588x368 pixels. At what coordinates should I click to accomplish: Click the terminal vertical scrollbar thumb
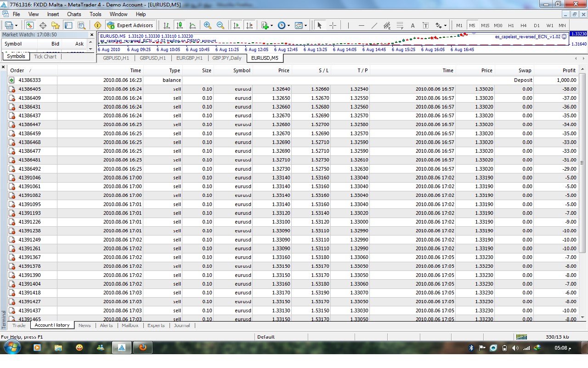click(x=582, y=162)
